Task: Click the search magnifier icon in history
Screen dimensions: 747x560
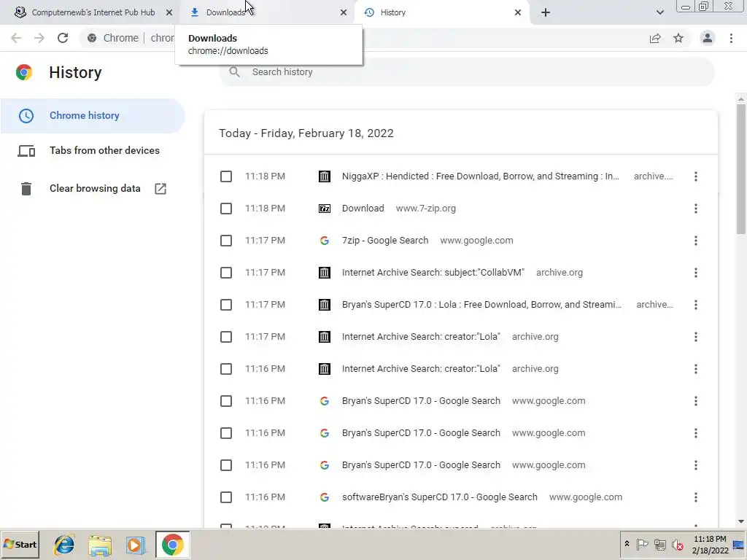Action: coord(234,72)
